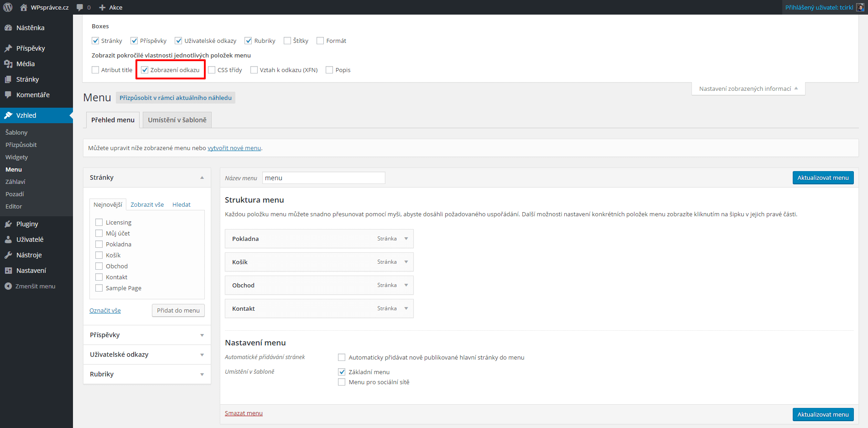Enable the CSS třídy checkbox
This screenshot has height=428, width=868.
click(212, 70)
